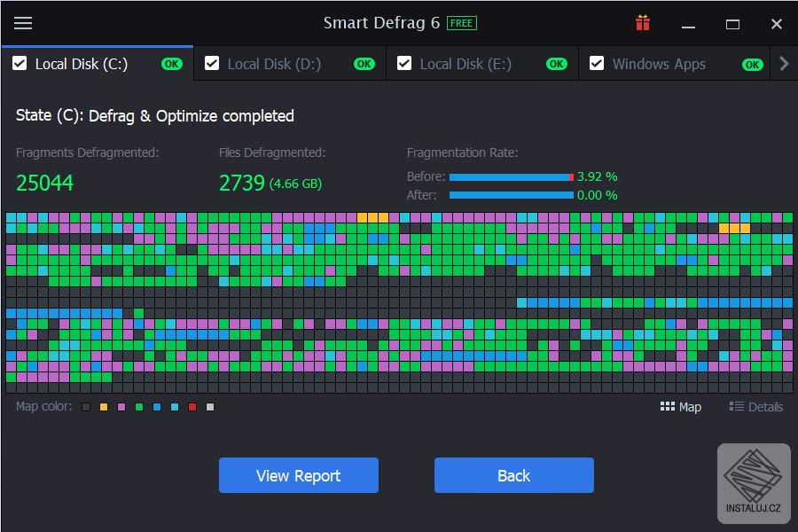Viewport: 798px width, 532px height.
Task: Click the 2739 files defragmented value
Action: pyautogui.click(x=242, y=184)
